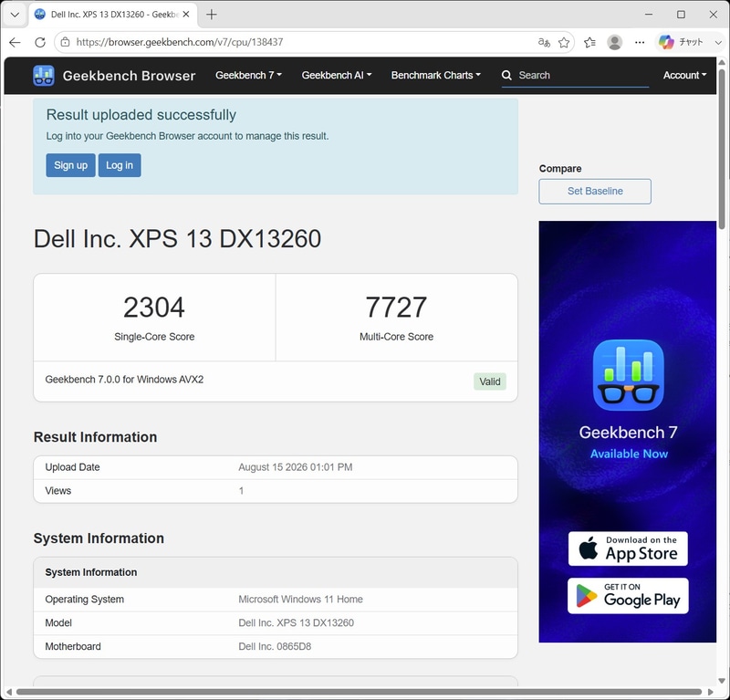View site info lock icon
Image resolution: width=730 pixels, height=700 pixels.
(x=65, y=42)
